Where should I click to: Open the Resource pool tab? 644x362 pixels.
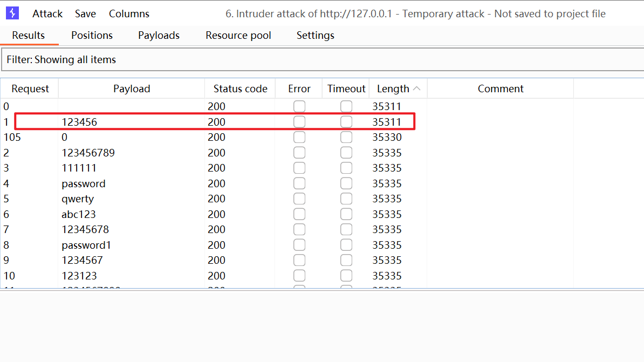(x=238, y=36)
